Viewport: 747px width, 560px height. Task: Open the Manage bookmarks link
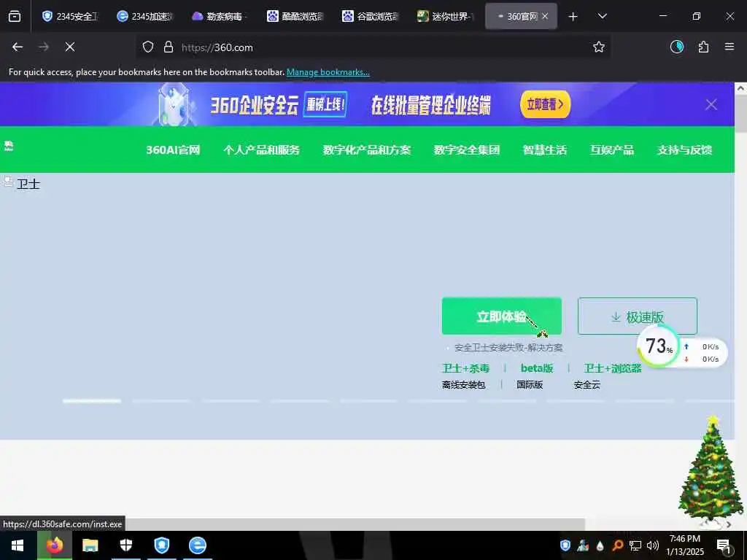(328, 72)
